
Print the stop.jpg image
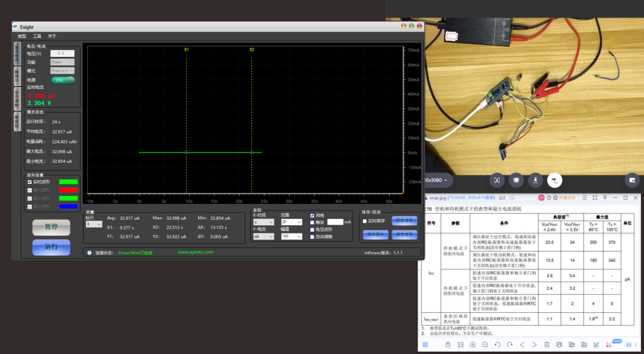[559, 344]
